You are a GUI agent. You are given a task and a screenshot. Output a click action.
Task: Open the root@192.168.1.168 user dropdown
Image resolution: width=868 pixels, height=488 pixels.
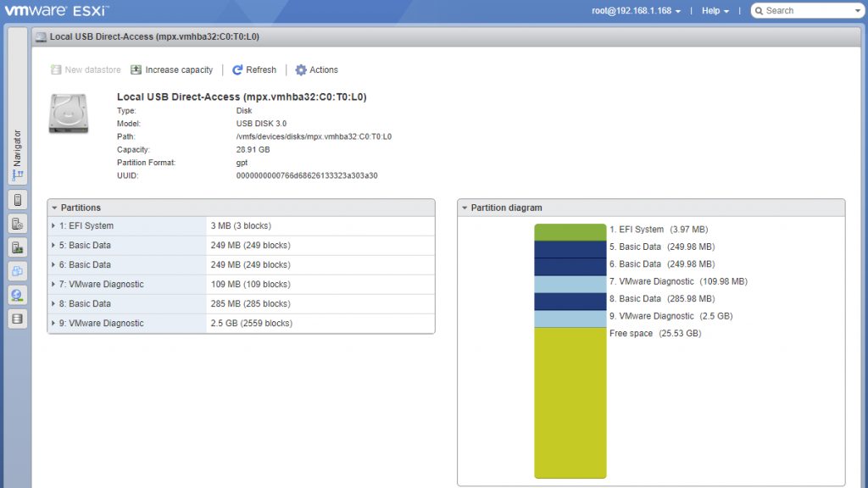636,11
